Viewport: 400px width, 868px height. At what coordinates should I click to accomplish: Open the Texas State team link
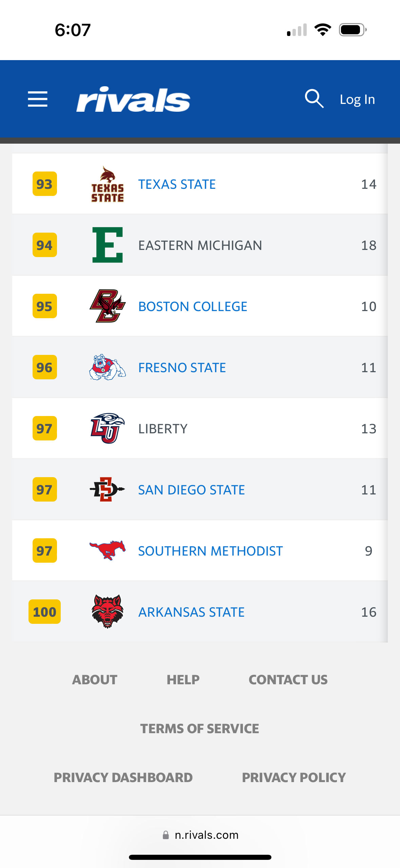click(177, 184)
